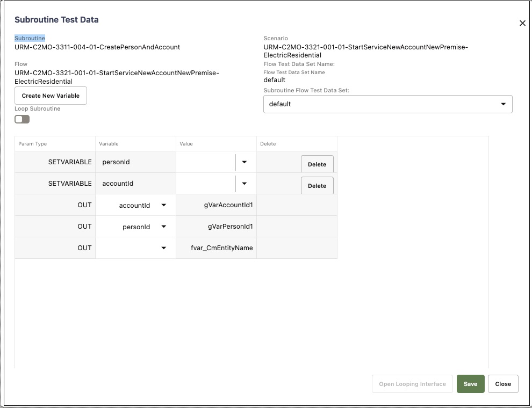The height and width of the screenshot is (408, 532).
Task: Close dialog with the X icon
Action: 522,23
